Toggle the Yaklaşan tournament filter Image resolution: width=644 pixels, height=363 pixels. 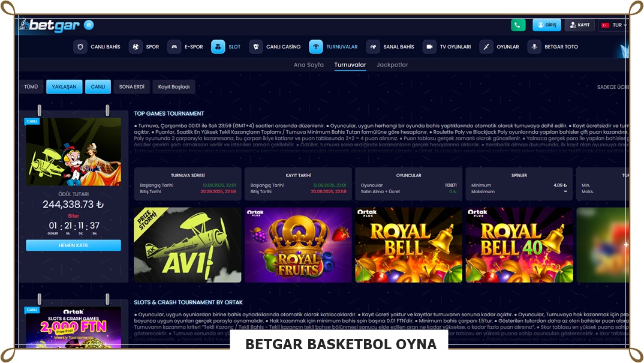(x=64, y=87)
